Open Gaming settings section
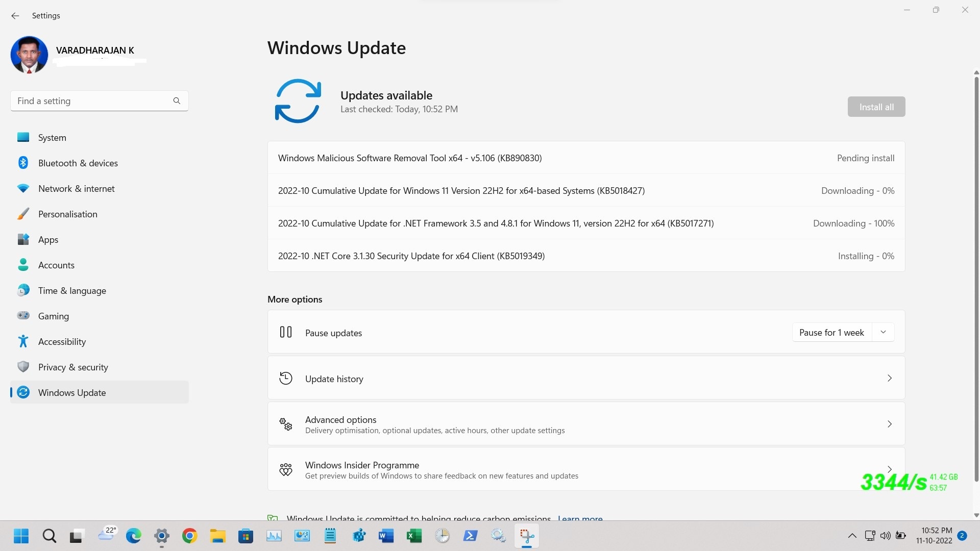980x551 pixels. [x=53, y=315]
